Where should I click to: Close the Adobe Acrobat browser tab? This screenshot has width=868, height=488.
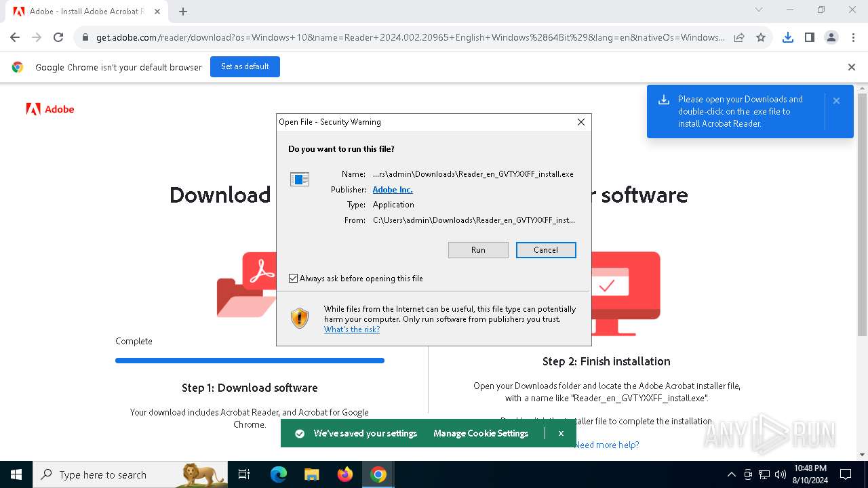tap(157, 12)
